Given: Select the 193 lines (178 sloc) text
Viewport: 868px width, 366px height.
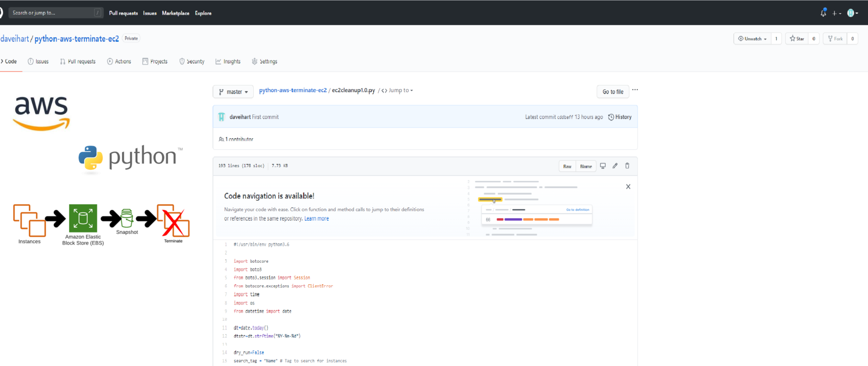Looking at the screenshot, I should (x=242, y=165).
